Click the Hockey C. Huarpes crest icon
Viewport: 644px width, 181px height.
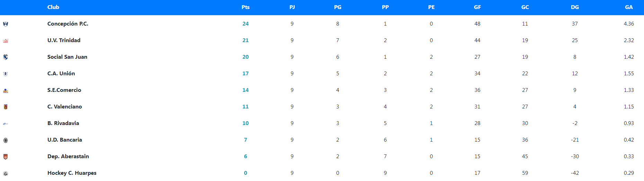coord(6,173)
